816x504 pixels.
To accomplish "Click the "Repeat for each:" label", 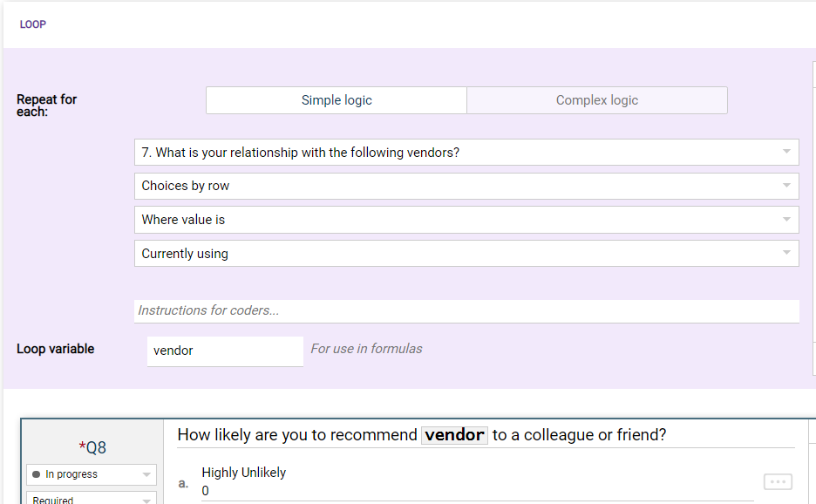I will click(x=46, y=106).
